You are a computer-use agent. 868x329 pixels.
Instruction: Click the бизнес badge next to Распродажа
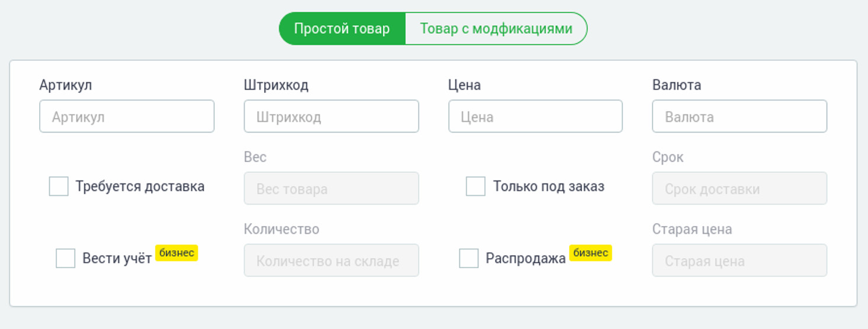[590, 253]
